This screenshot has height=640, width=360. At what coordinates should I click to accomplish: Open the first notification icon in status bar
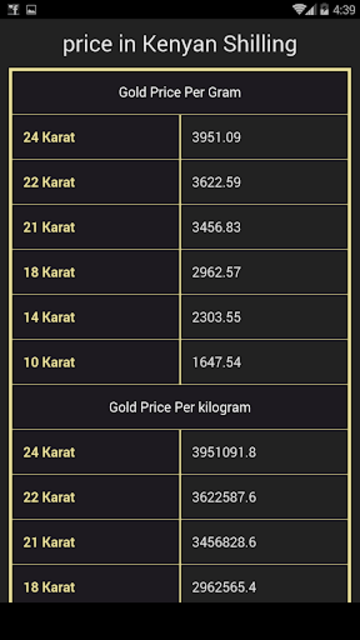pyautogui.click(x=13, y=9)
